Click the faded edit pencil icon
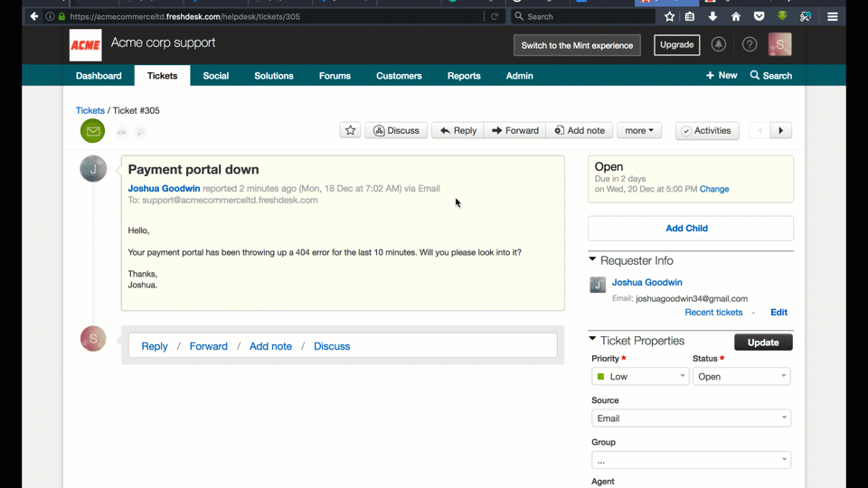The height and width of the screenshot is (488, 868). tap(141, 132)
